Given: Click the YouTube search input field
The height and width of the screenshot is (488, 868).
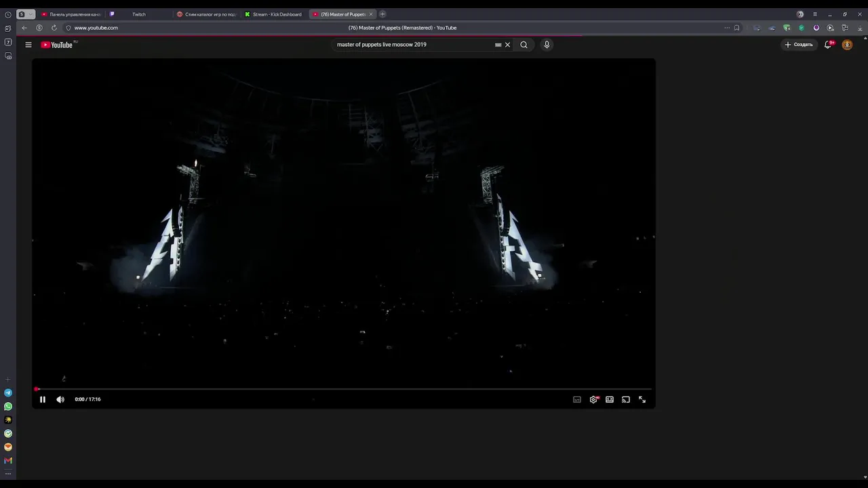Looking at the screenshot, I should (414, 45).
